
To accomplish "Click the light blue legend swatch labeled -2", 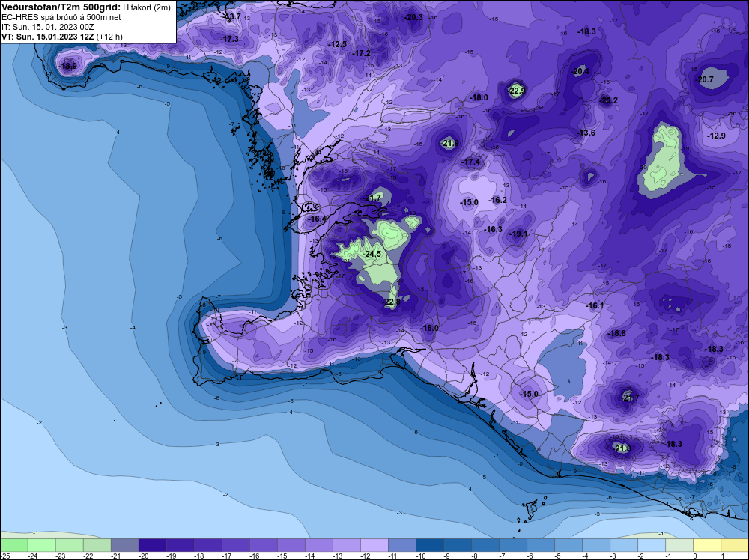I will click(651, 545).
